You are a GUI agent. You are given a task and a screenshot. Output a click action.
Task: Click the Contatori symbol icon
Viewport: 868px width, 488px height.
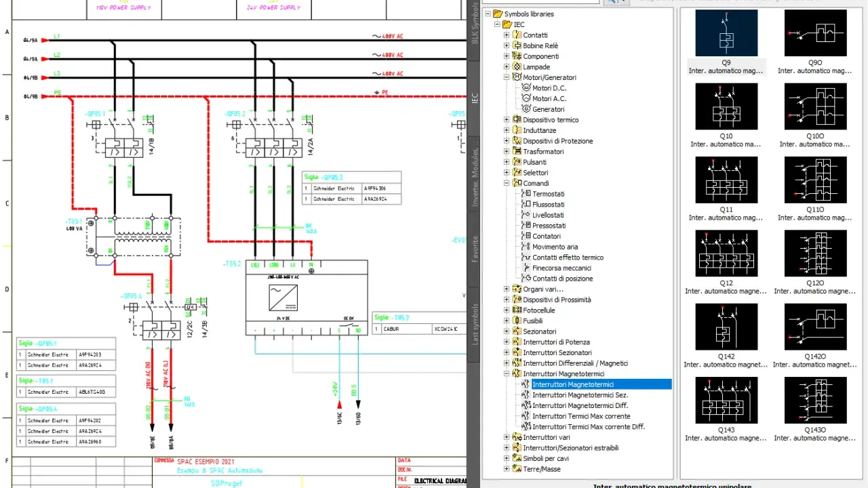pos(527,237)
